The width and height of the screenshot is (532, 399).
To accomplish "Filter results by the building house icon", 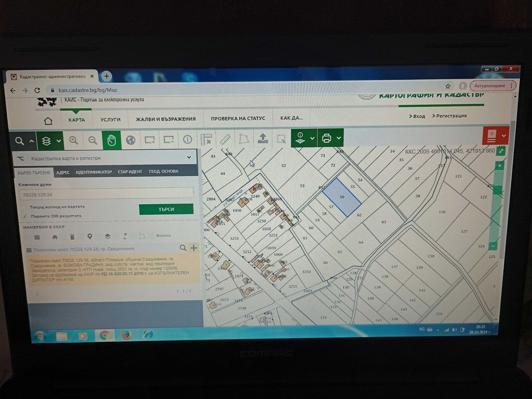I will point(55,237).
